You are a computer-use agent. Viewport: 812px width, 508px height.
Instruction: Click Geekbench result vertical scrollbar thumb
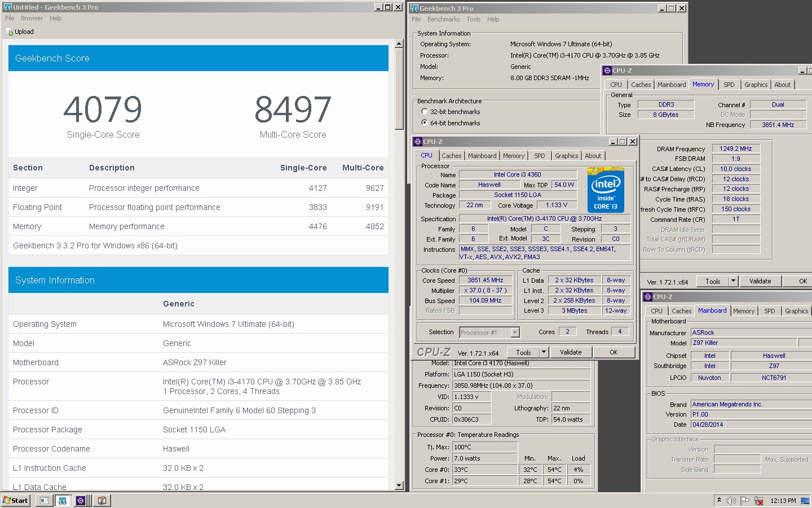399,88
